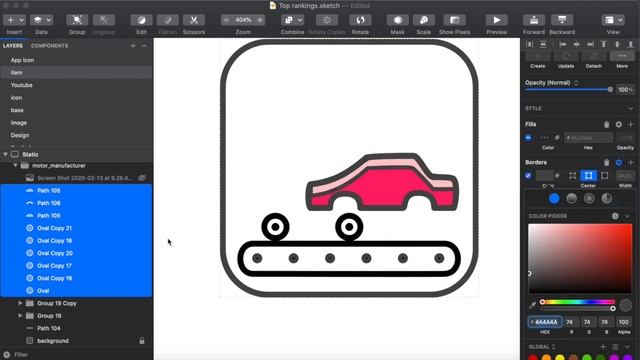Zoom in with the plus button

point(260,20)
